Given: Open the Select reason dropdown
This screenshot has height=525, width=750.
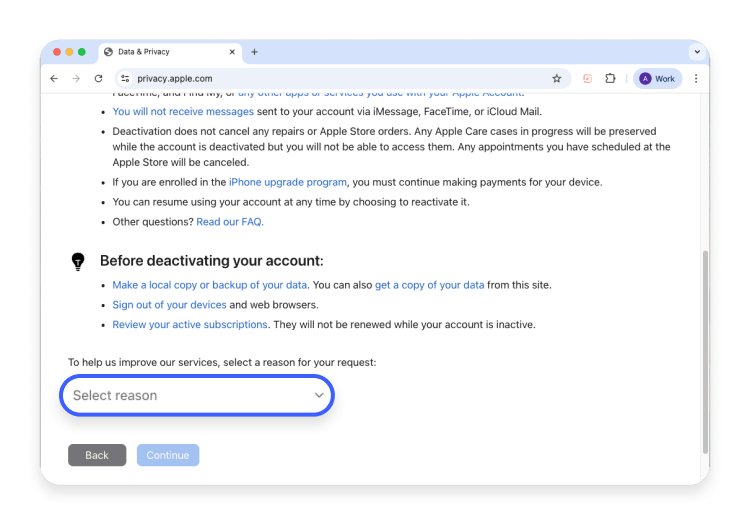Looking at the screenshot, I should 197,395.
